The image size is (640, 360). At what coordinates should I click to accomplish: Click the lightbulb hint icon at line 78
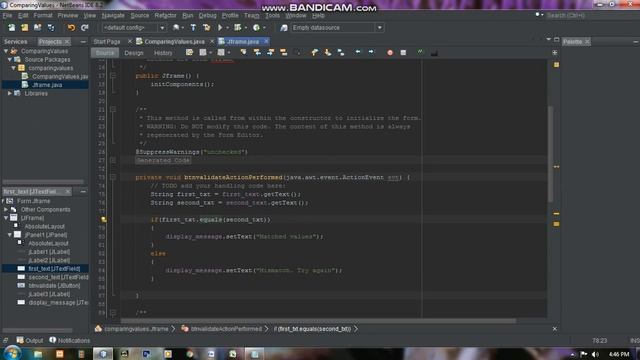(104, 220)
